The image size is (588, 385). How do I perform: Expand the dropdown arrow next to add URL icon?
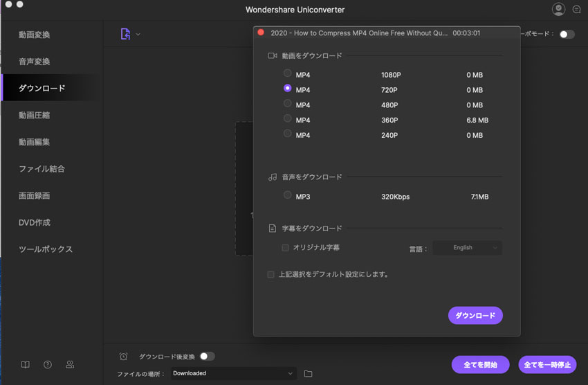click(x=138, y=34)
